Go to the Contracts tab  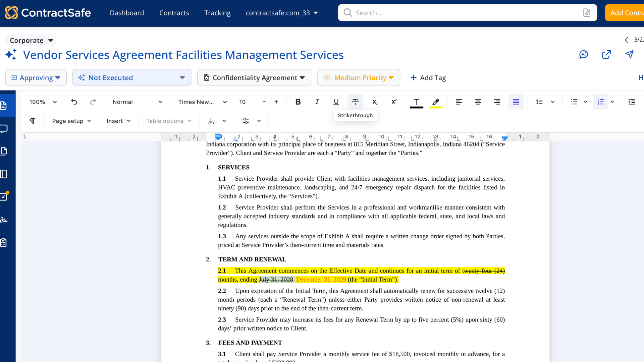[174, 13]
